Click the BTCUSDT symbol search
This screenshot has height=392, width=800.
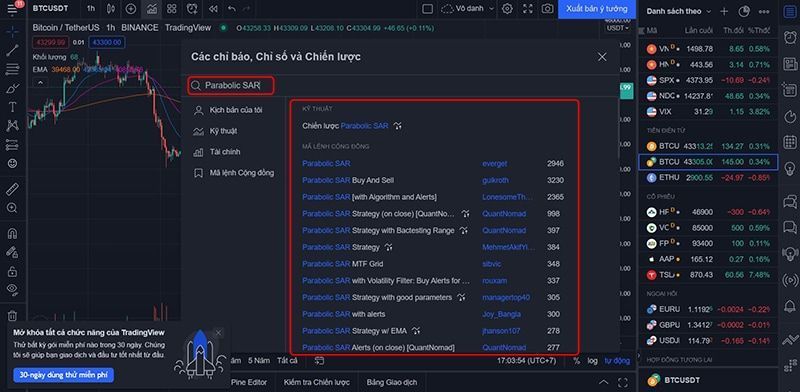[51, 9]
